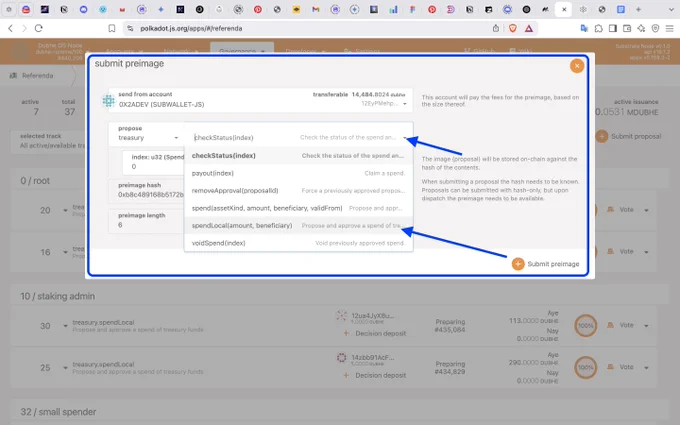This screenshot has height=425, width=680.
Task: Select voidSpend(index) option
Action: click(x=298, y=243)
